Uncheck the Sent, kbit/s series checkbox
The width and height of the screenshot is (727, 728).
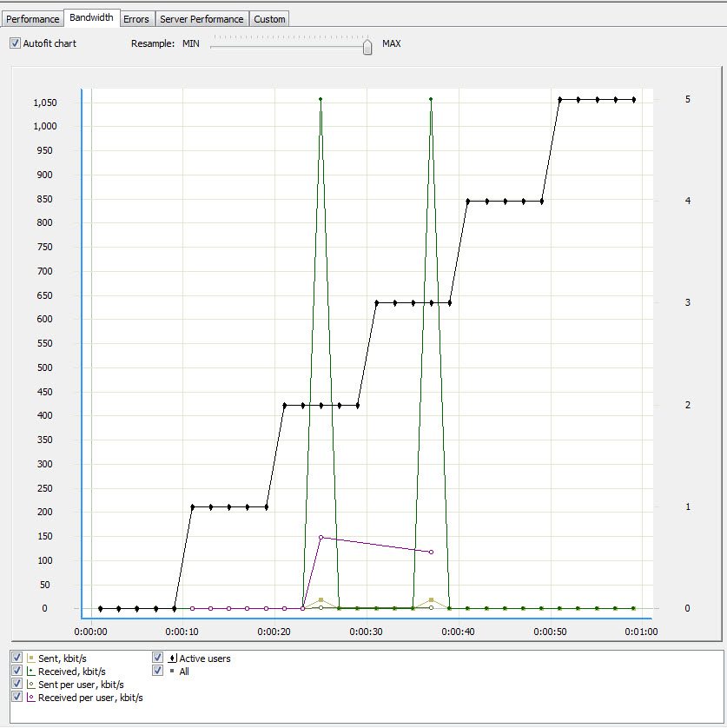click(17, 658)
